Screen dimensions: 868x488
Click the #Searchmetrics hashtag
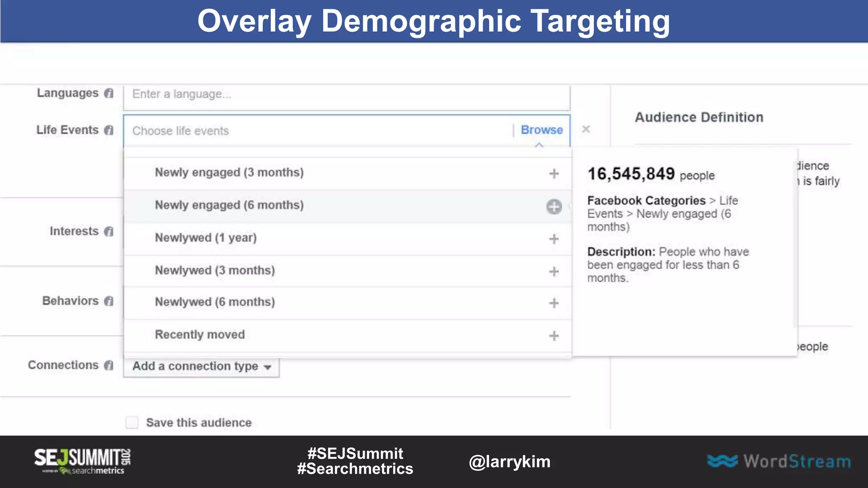pyautogui.click(x=355, y=469)
